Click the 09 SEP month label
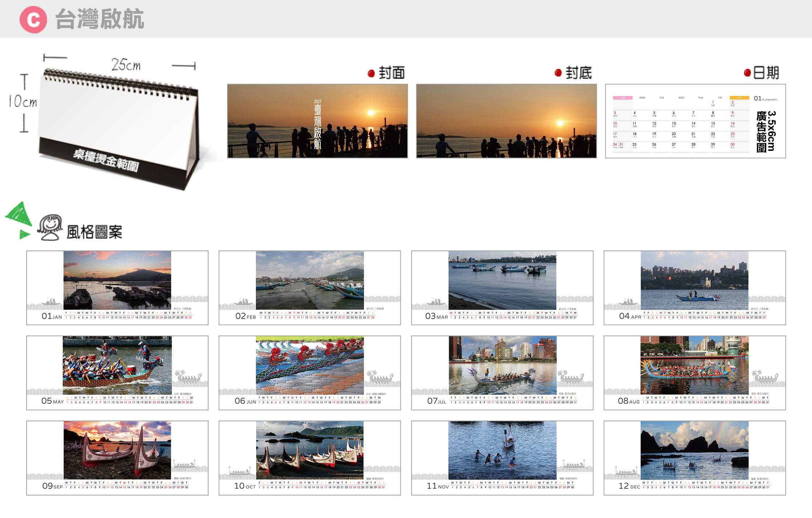 (53, 486)
